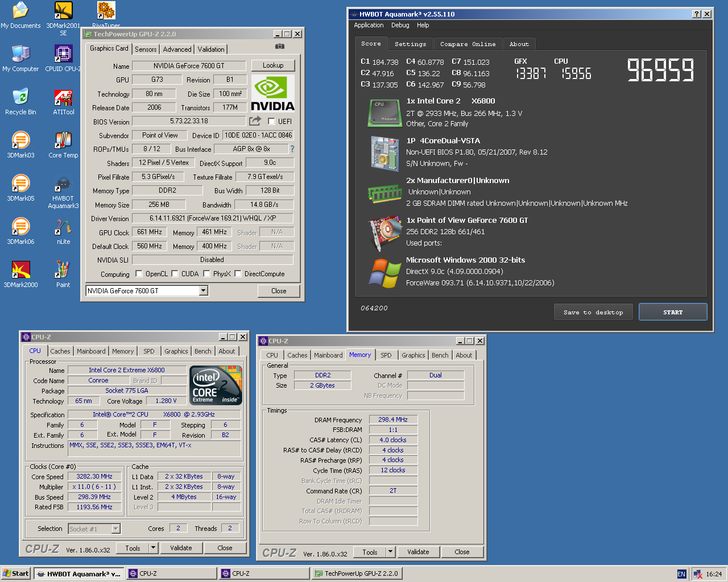Open the Core Temp desktop shortcut
The width and height of the screenshot is (728, 582).
[63, 145]
